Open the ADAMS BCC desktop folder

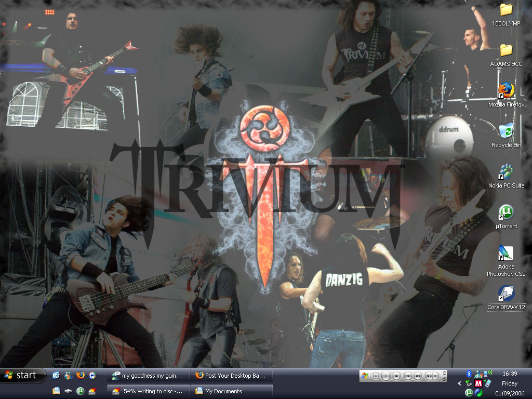(506, 55)
